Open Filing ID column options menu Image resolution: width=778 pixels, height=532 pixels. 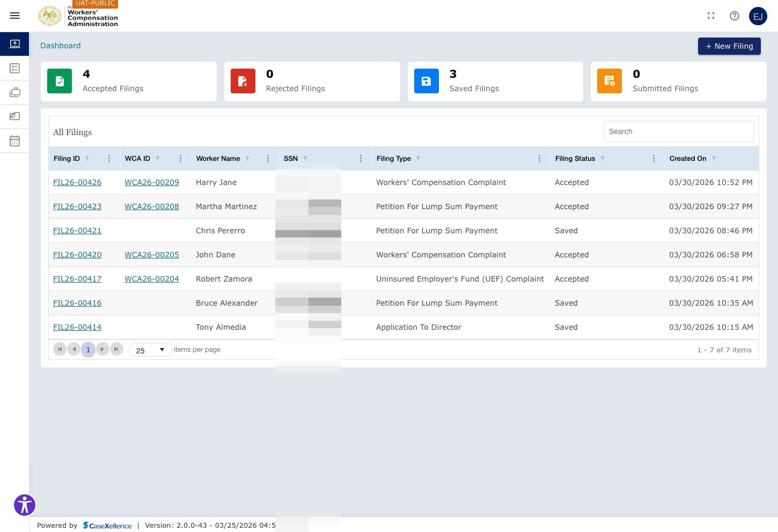(x=109, y=159)
